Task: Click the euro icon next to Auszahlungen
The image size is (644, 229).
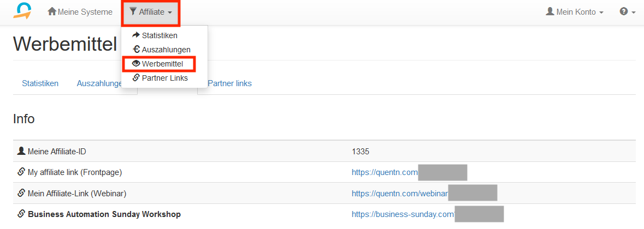Action: point(136,50)
